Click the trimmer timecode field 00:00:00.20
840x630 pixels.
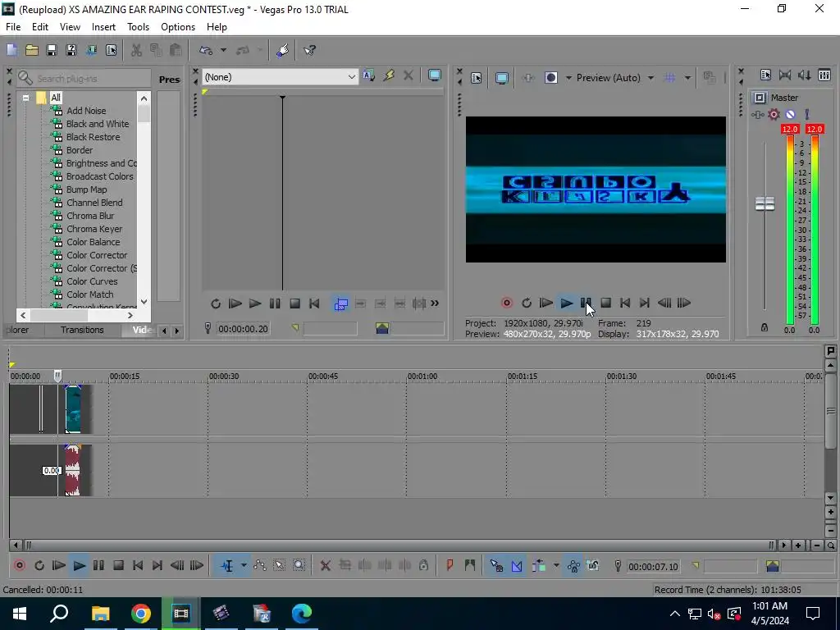[x=243, y=329]
